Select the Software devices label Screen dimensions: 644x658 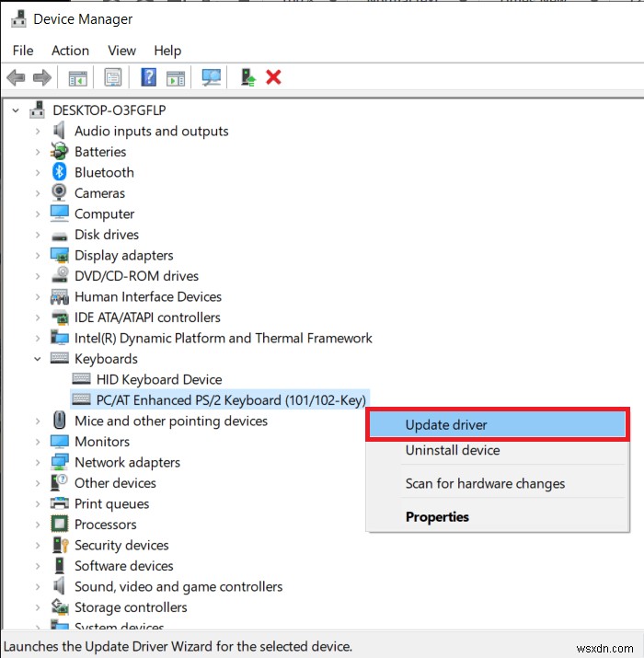124,566
